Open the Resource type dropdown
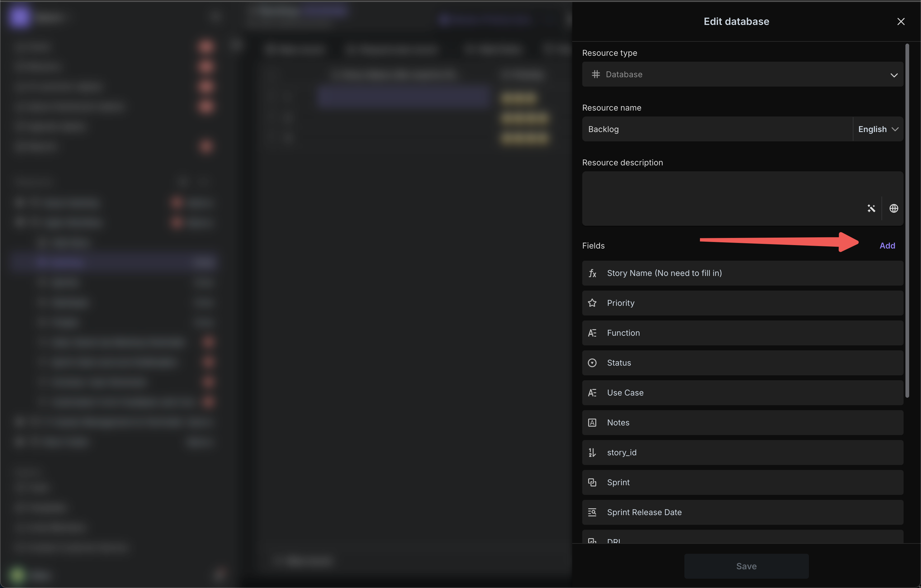This screenshot has width=921, height=588. 743,74
